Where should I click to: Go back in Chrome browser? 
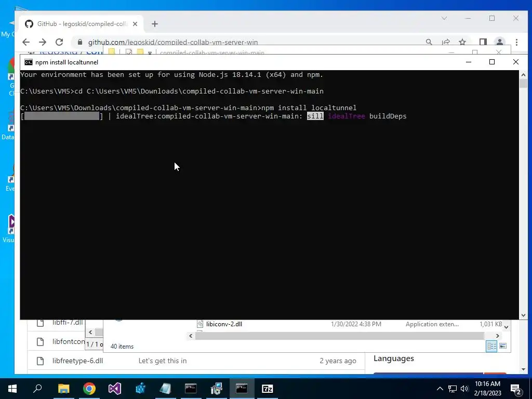coord(26,42)
